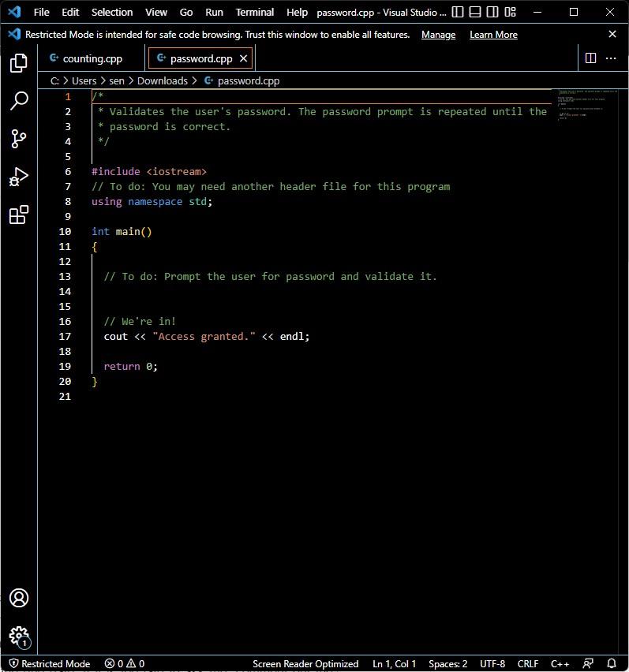Screen dimensions: 629x672
Task: Place cursor on '#include <iostream>' line
Action: 149,171
